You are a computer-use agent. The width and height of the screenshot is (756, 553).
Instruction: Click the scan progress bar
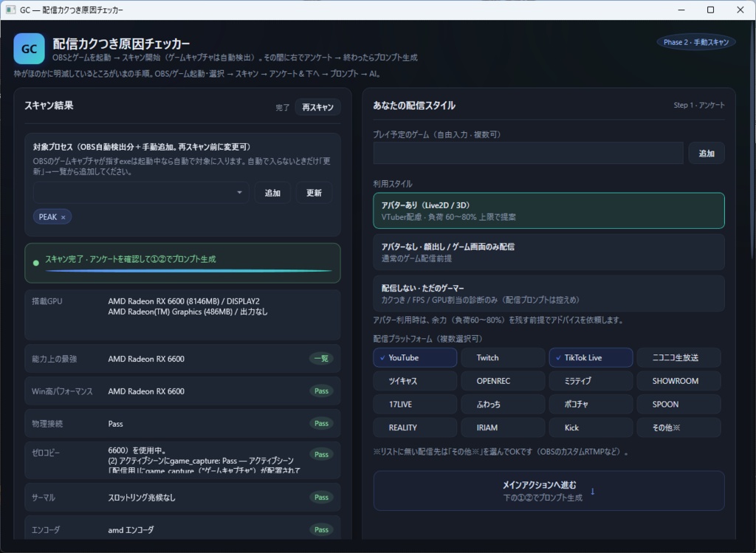pyautogui.click(x=188, y=271)
